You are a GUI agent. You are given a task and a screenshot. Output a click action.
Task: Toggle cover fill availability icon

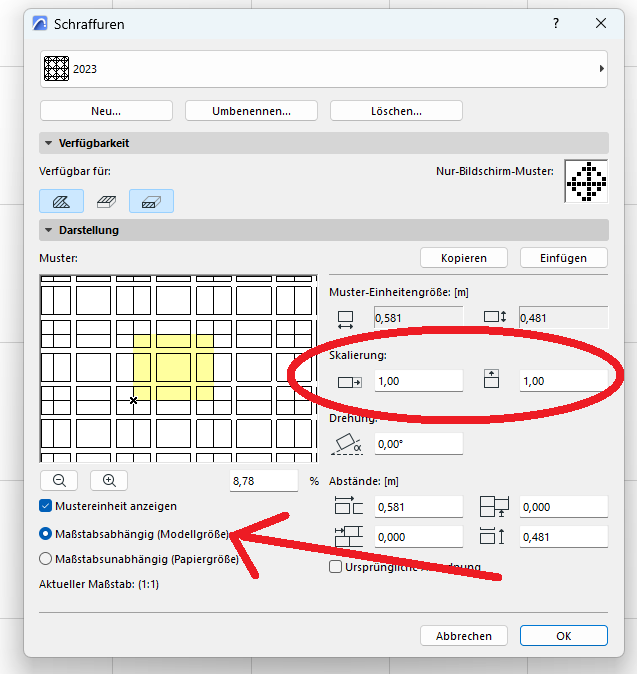tap(106, 201)
